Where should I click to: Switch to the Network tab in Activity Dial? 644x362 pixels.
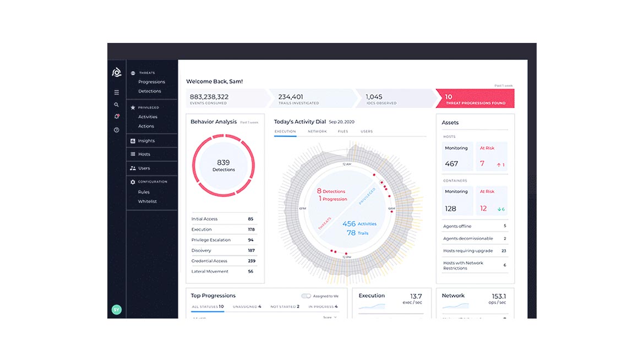coord(317,131)
